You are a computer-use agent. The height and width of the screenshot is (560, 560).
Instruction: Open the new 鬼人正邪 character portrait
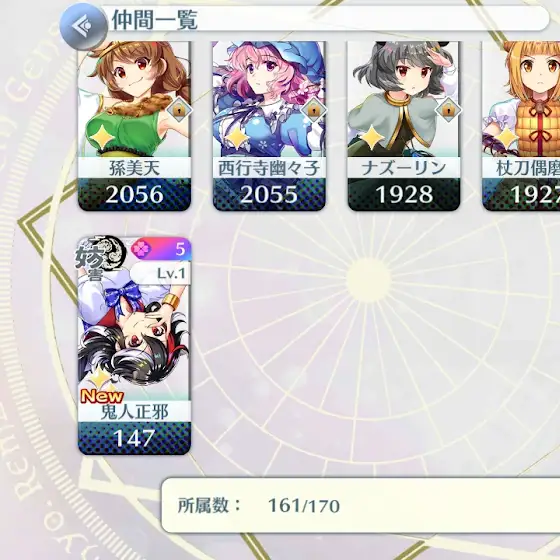(x=134, y=346)
